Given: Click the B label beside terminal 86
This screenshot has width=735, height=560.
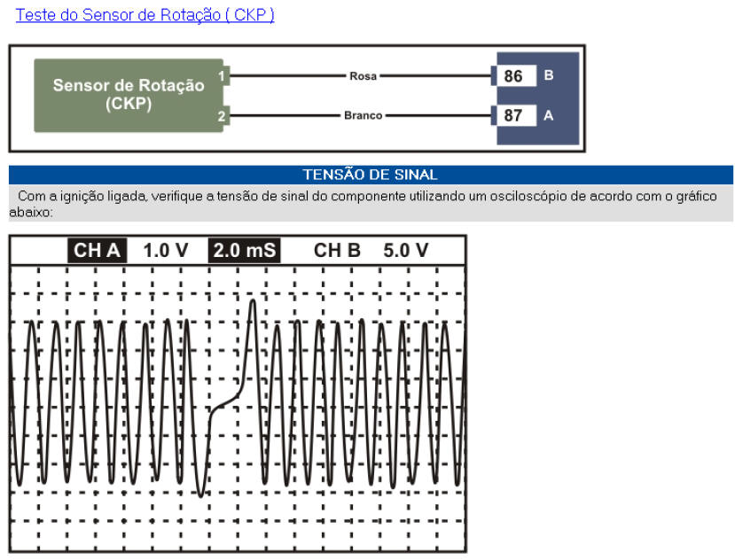Looking at the screenshot, I should point(549,76).
